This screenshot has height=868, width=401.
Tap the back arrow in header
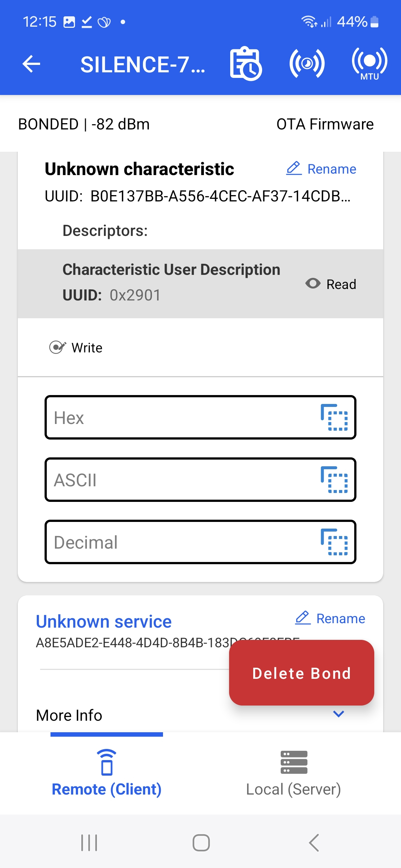coord(31,64)
